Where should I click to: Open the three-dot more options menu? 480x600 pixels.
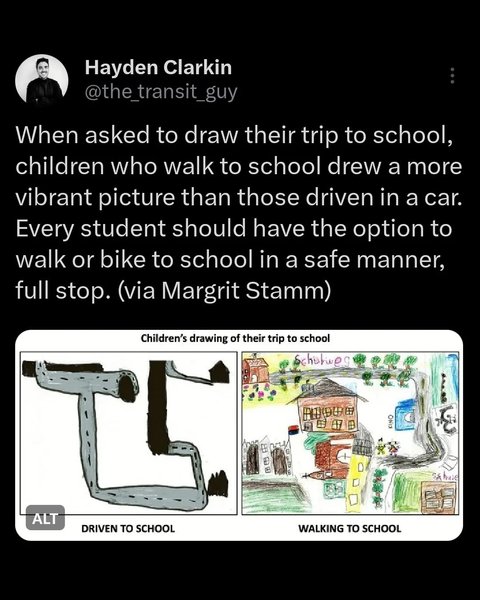[452, 76]
